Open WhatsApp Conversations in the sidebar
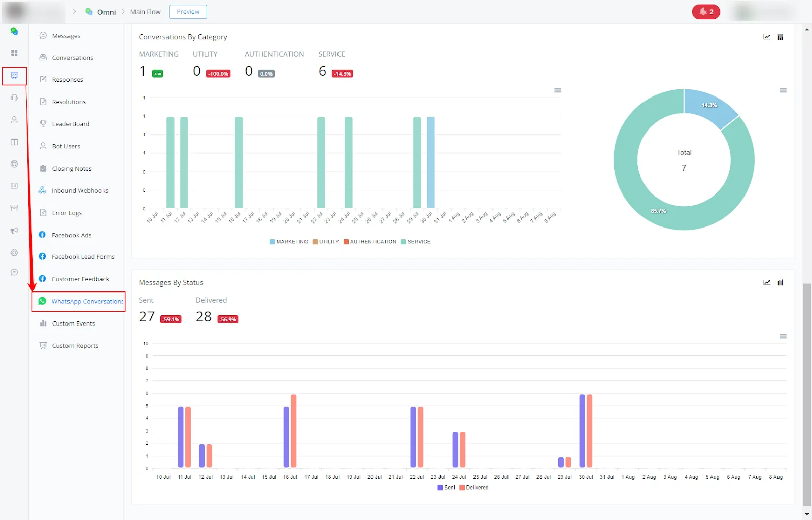This screenshot has width=812, height=520. coord(81,301)
